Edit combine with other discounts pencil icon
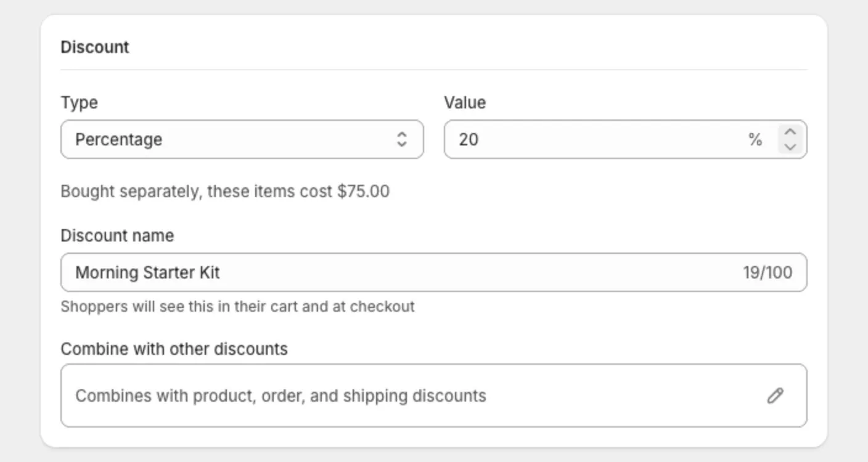 click(775, 395)
